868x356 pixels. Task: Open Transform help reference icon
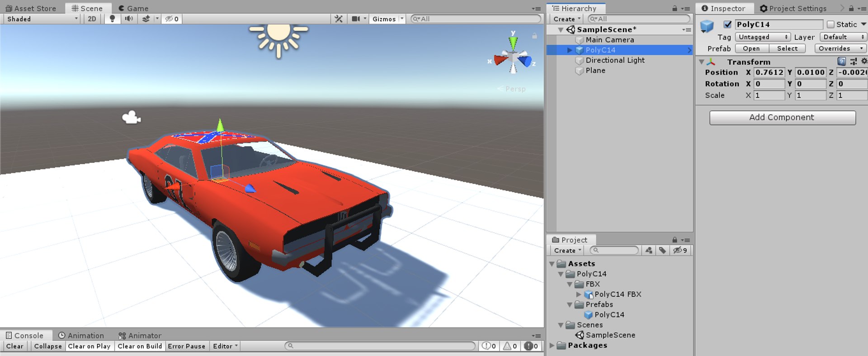(842, 61)
